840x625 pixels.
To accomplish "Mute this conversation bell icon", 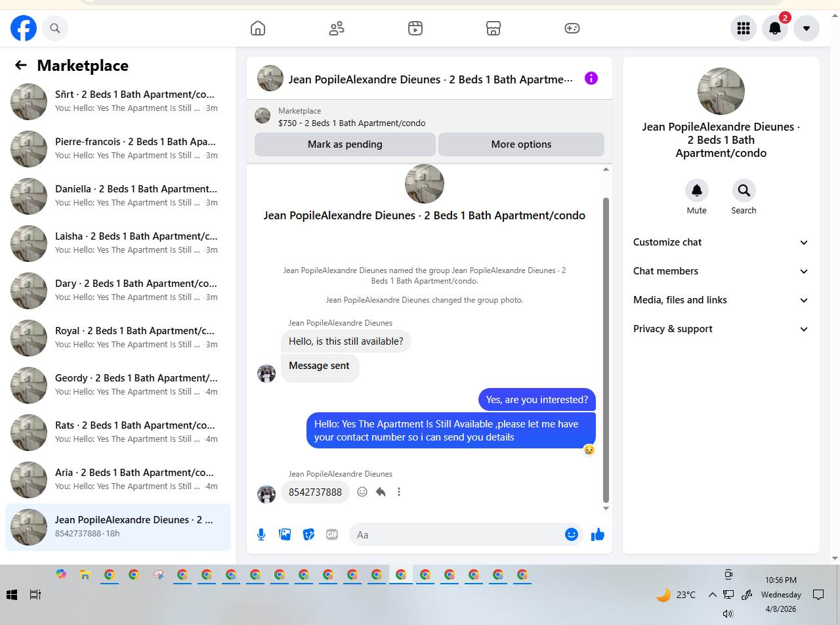I will (x=697, y=190).
